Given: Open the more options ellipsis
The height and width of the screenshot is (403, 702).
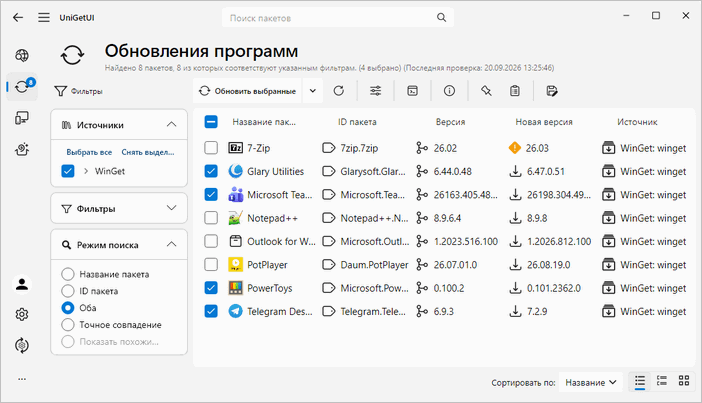Looking at the screenshot, I should click(22, 379).
